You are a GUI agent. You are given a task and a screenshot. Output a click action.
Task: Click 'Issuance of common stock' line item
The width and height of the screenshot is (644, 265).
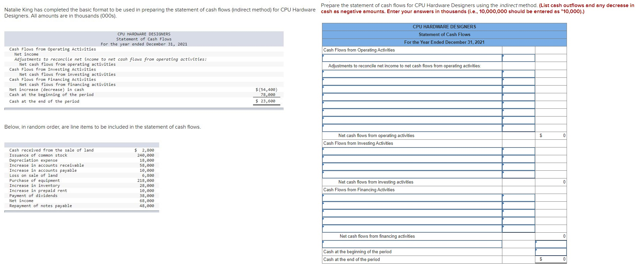(x=38, y=155)
